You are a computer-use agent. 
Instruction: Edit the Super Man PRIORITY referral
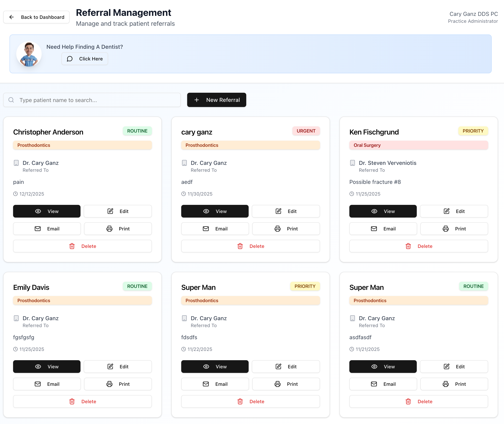coord(286,367)
